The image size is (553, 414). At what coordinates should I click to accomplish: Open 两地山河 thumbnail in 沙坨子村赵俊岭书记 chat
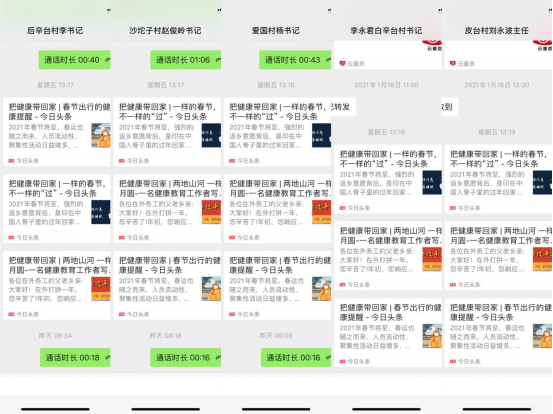[211, 212]
